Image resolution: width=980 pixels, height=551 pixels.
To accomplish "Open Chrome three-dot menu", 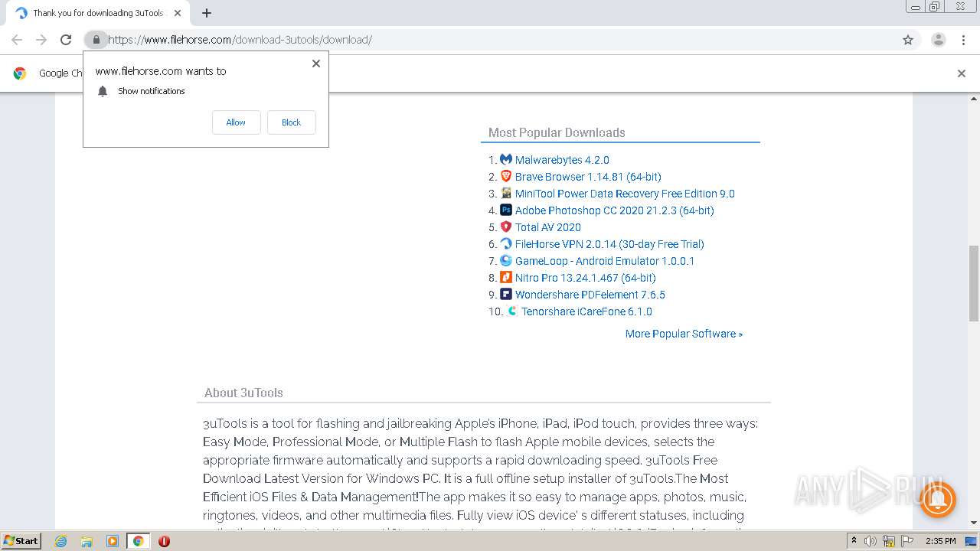I will click(964, 40).
